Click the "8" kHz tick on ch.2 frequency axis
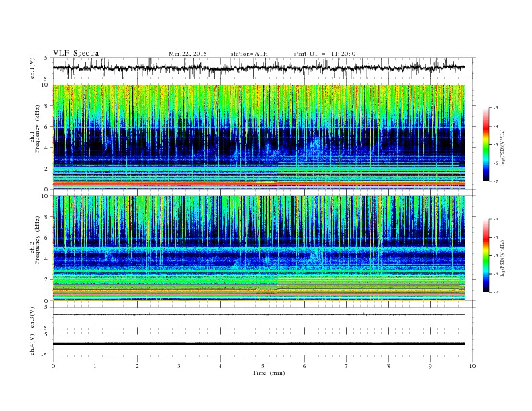532x411 pixels. pos(47,217)
